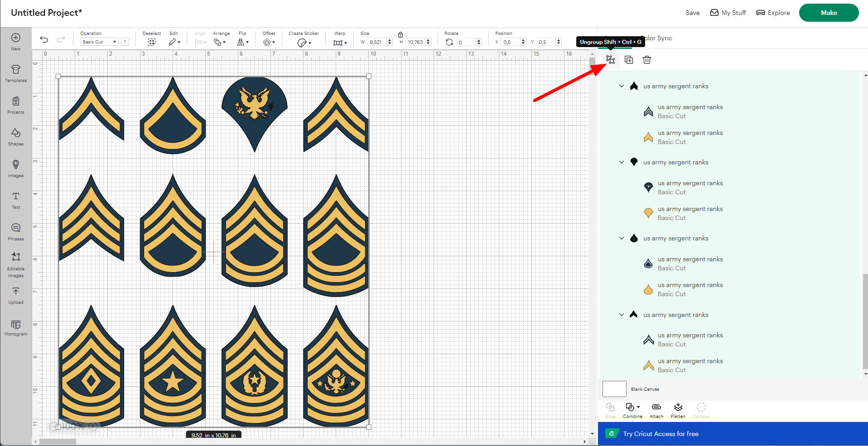
Task: Open the Text tool
Action: [16, 199]
